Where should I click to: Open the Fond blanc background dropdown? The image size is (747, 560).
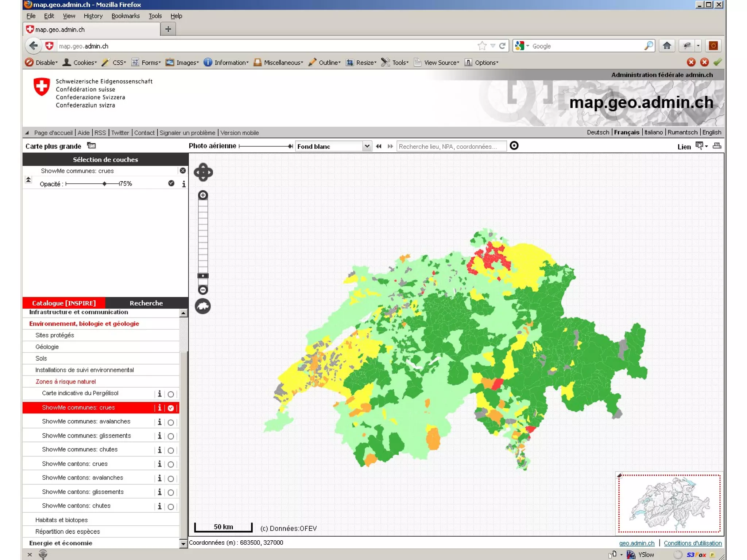[367, 146]
